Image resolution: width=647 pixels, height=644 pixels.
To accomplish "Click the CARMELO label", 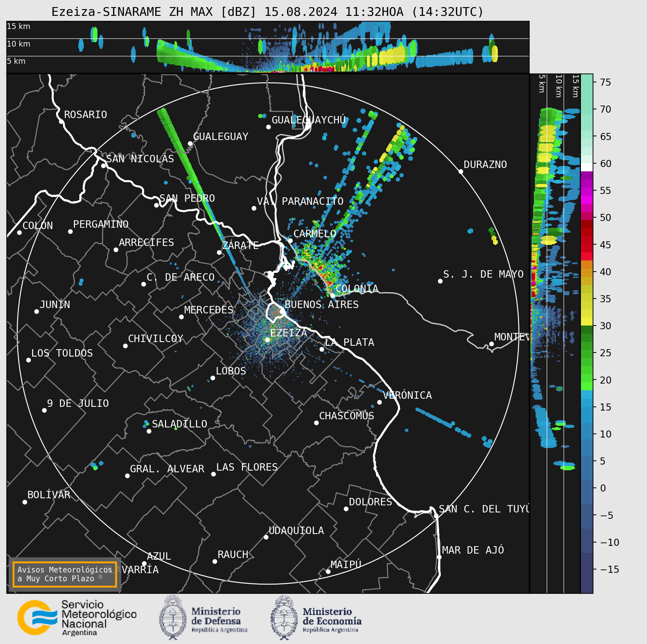I will [x=315, y=234].
